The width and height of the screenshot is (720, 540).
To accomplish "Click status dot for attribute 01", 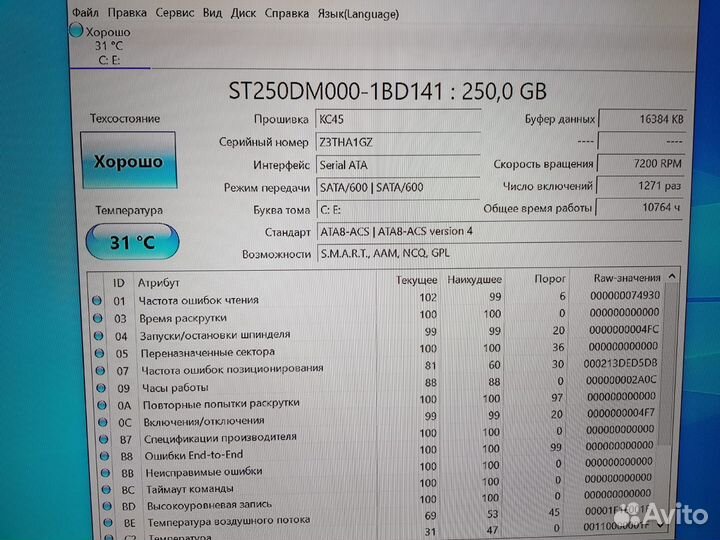I will 96,301.
